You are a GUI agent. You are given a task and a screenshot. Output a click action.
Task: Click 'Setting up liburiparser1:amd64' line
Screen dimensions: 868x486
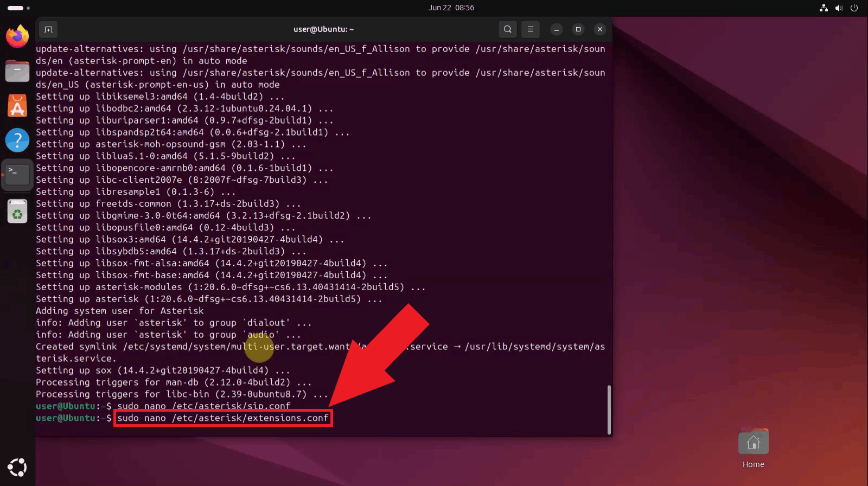click(184, 120)
